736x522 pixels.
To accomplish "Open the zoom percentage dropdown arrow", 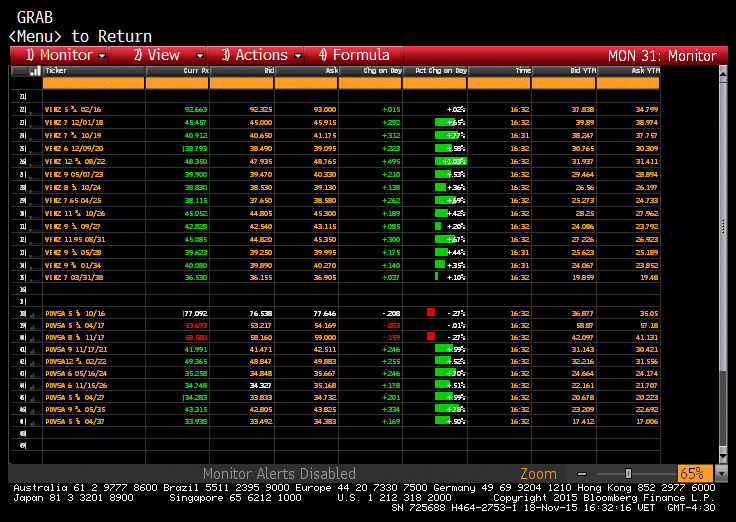I will (720, 474).
